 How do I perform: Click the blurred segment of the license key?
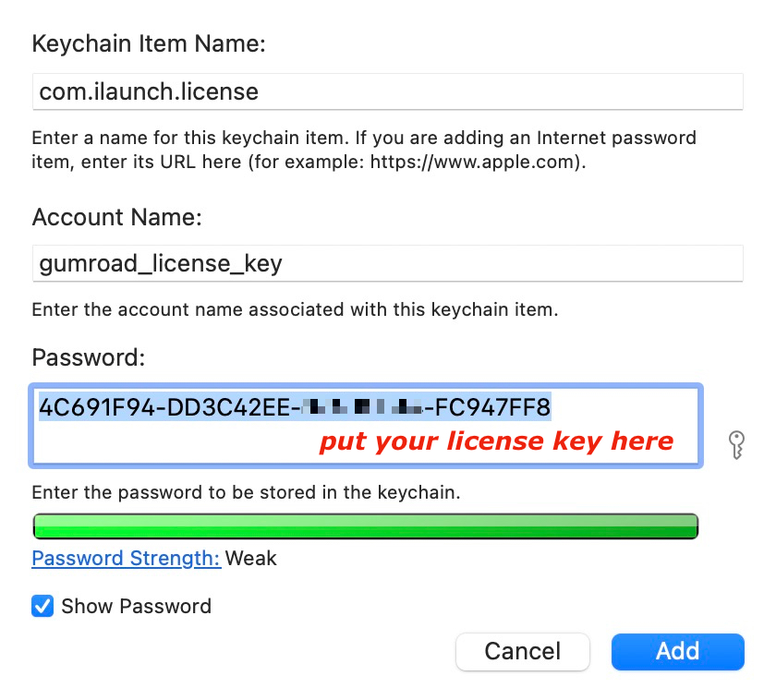pos(363,406)
